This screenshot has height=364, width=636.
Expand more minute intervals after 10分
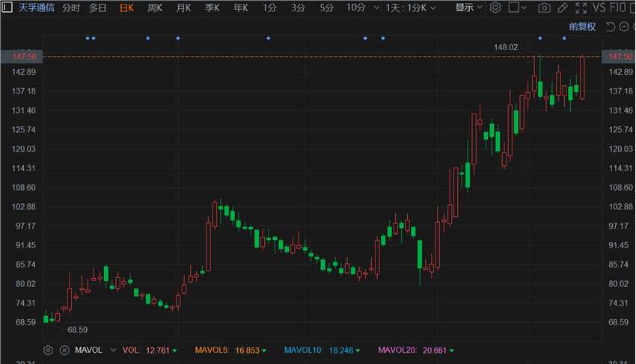[x=376, y=8]
